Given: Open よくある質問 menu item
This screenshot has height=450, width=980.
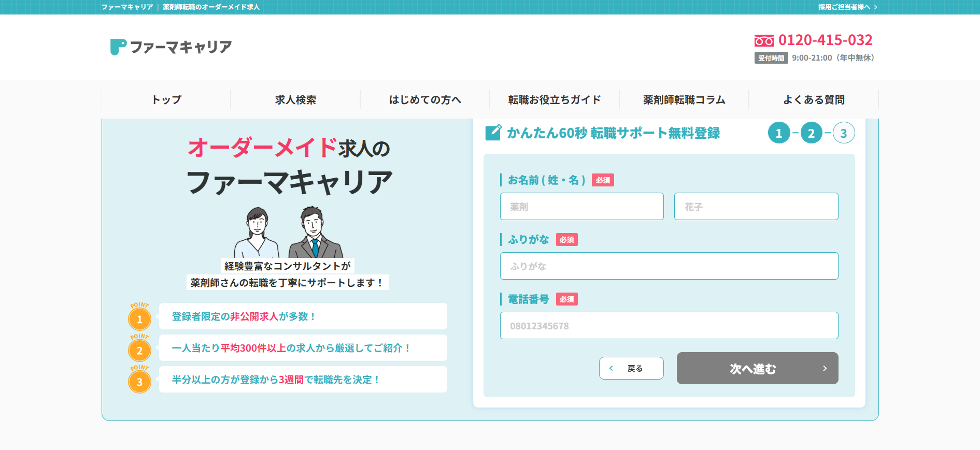Looking at the screenshot, I should [x=814, y=99].
